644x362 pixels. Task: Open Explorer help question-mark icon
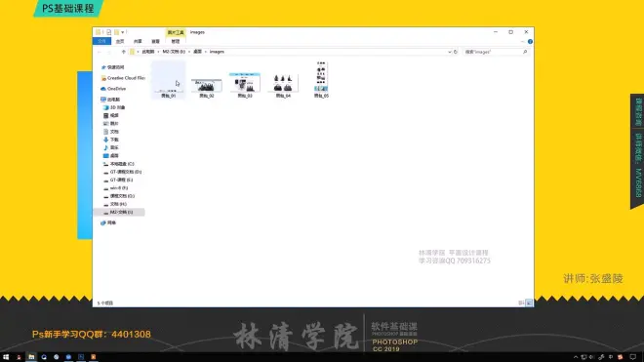[530, 42]
